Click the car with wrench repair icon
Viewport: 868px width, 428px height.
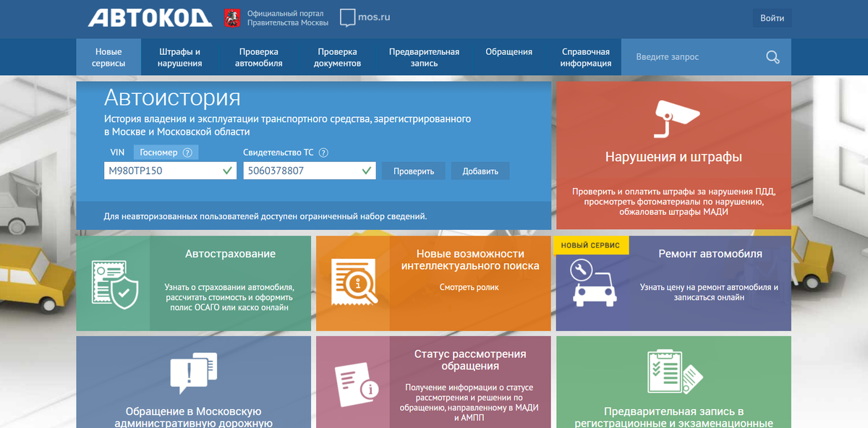coord(594,281)
